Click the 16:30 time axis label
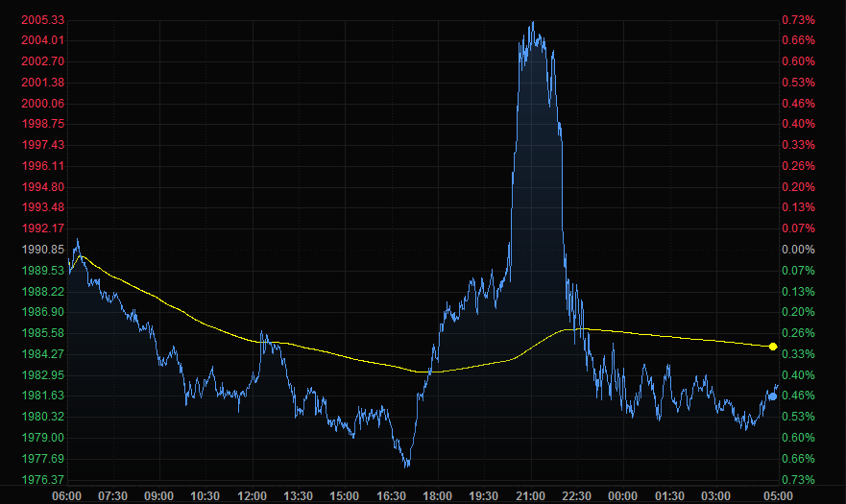Viewport: 846px width, 504px height. [391, 496]
